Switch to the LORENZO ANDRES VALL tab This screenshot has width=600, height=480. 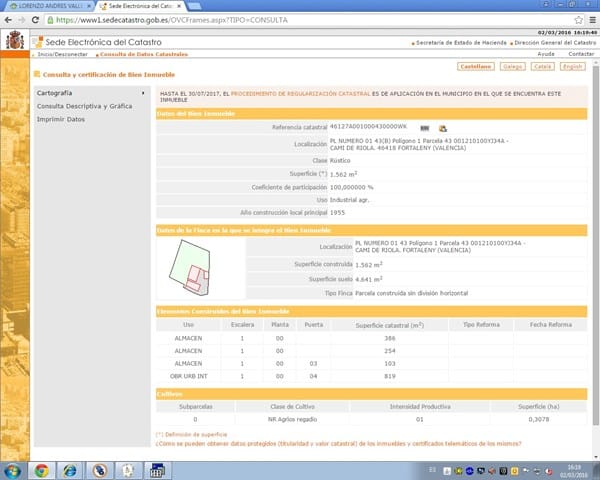point(50,6)
